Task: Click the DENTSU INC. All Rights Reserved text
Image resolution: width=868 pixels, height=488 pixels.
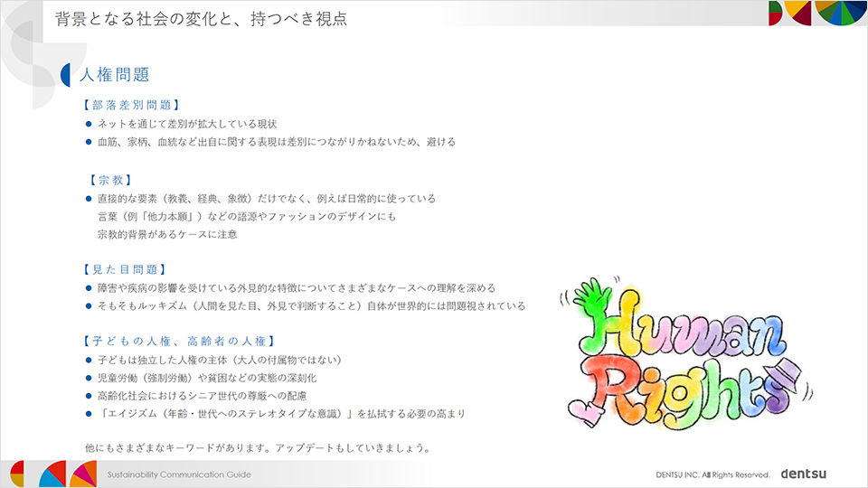Action: point(712,474)
